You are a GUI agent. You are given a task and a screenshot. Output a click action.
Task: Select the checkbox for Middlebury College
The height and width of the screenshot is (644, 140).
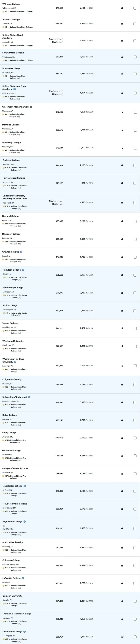(135, 293)
